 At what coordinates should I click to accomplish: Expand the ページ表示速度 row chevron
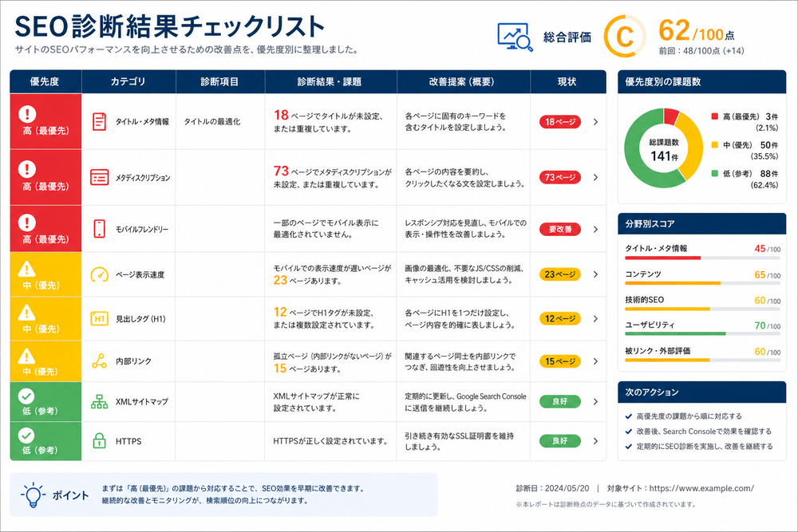pyautogui.click(x=595, y=274)
